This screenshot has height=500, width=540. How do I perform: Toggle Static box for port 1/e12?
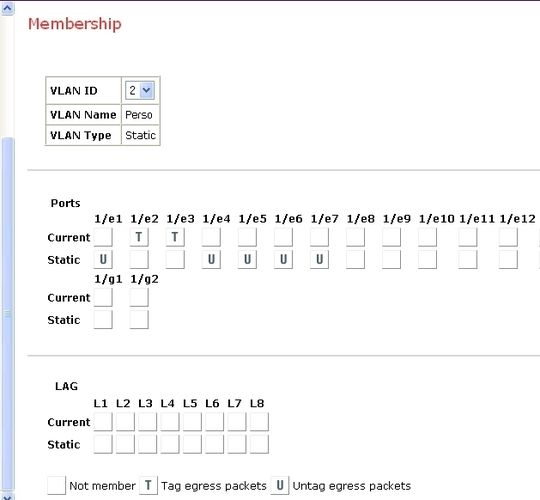[x=508, y=259]
